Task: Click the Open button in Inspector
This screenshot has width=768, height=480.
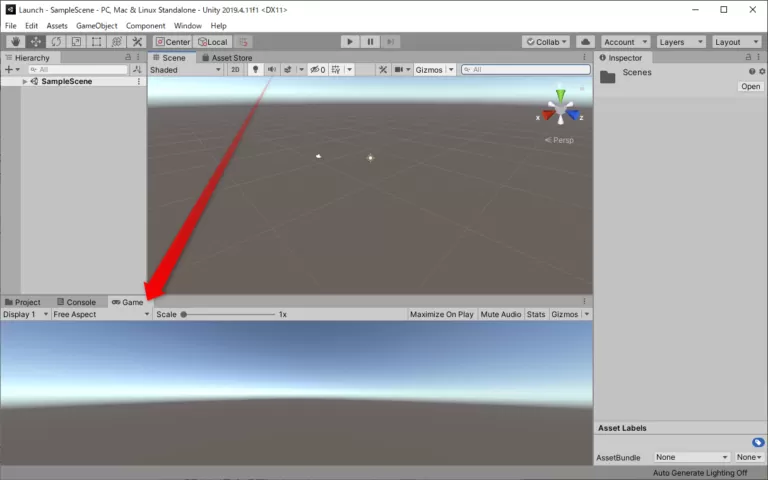Action: click(750, 87)
